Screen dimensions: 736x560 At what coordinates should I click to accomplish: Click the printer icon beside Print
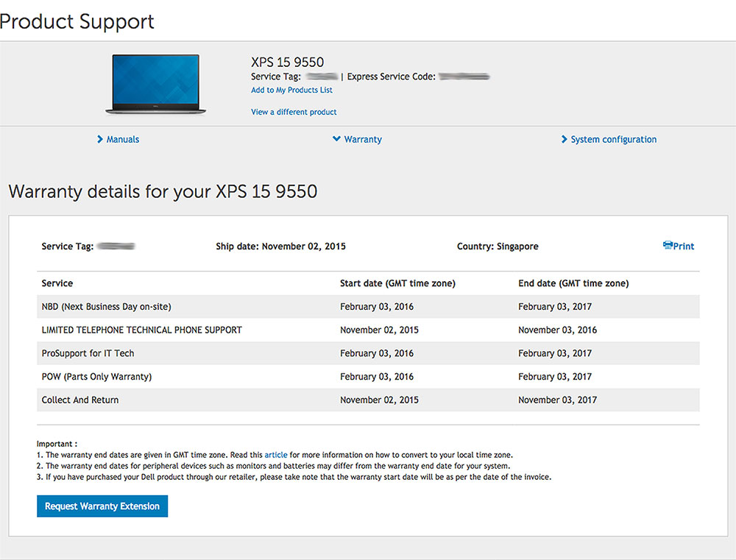pos(668,246)
